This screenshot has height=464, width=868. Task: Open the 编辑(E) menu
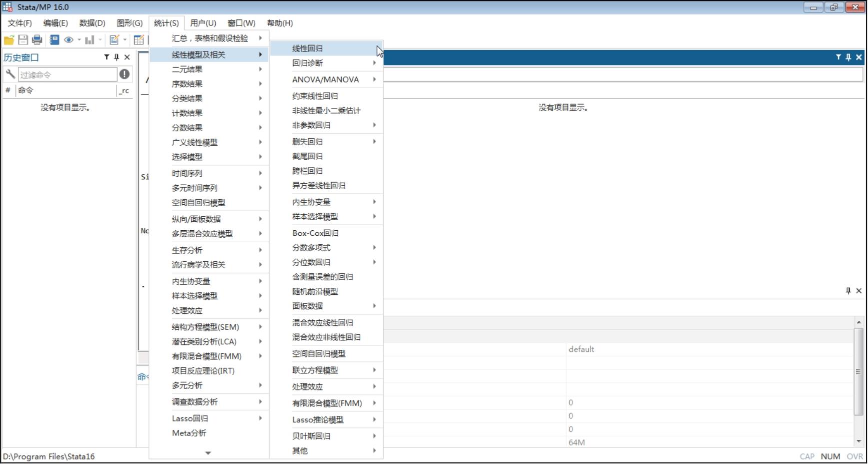tap(56, 23)
